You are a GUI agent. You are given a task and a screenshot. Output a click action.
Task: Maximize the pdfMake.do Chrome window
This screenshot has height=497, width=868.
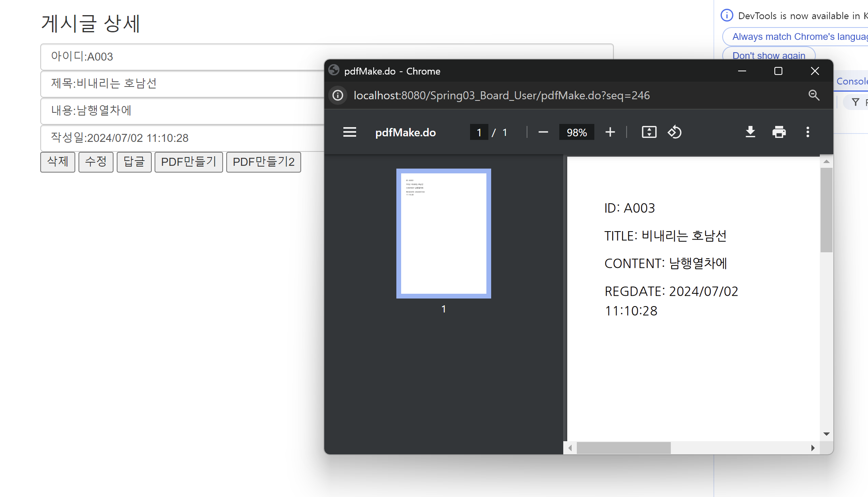tap(778, 71)
